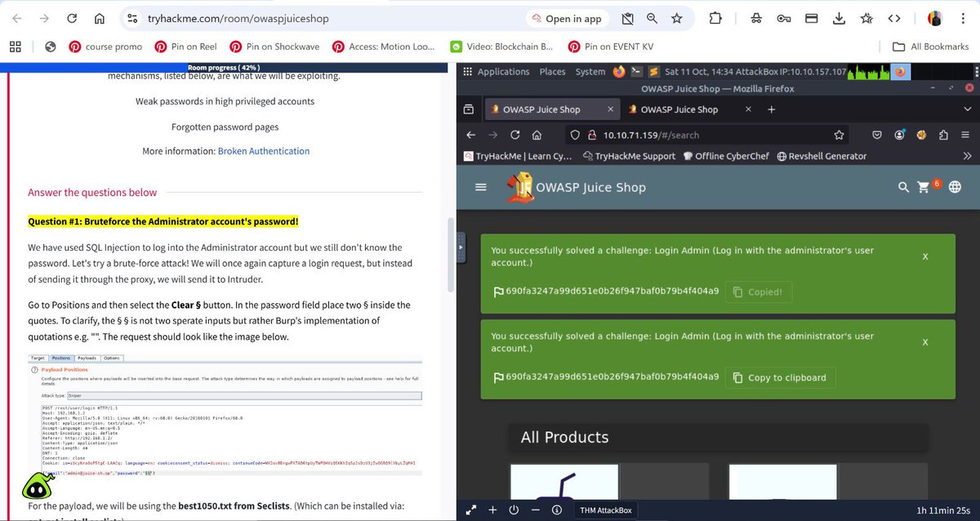Open the Chrome apps grid in bookmarks bar

(16, 47)
